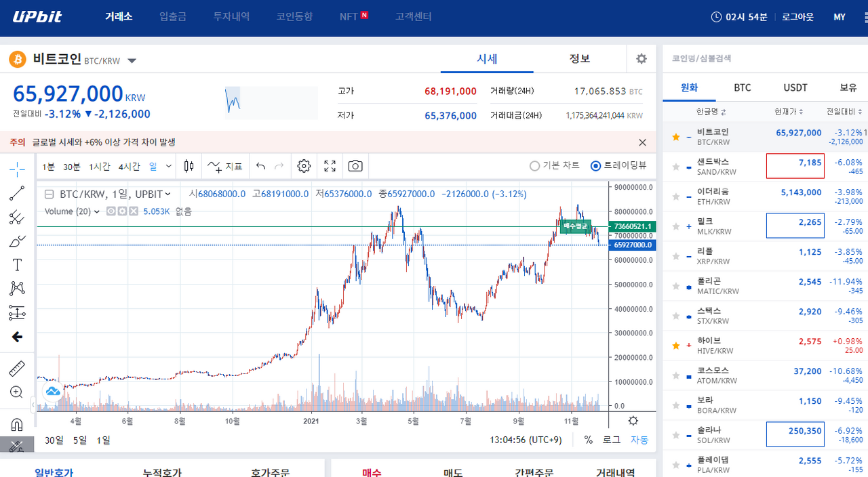The image size is (868, 477).
Task: Open the settings gear beside 정보 tab
Action: 642,59
